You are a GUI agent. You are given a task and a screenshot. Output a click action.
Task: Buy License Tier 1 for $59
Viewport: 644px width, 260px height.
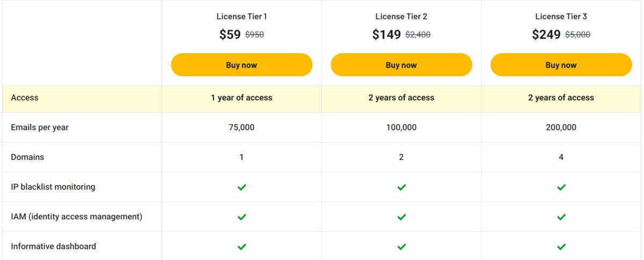pyautogui.click(x=241, y=65)
